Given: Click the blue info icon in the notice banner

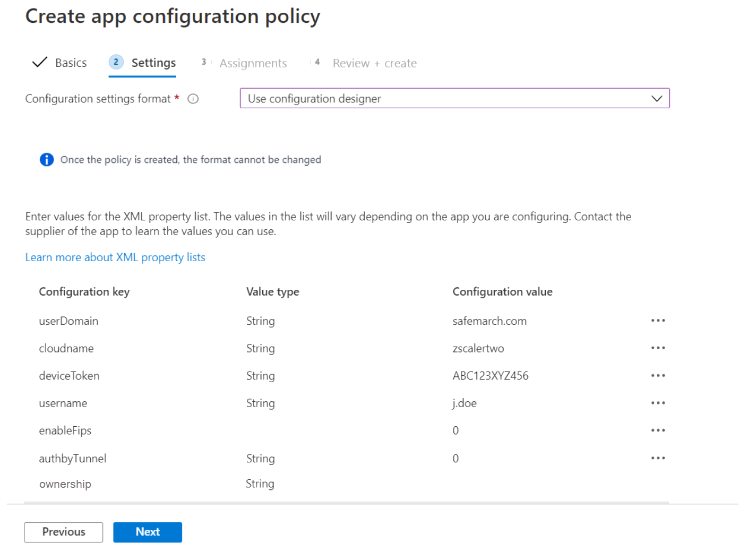Looking at the screenshot, I should tap(47, 159).
